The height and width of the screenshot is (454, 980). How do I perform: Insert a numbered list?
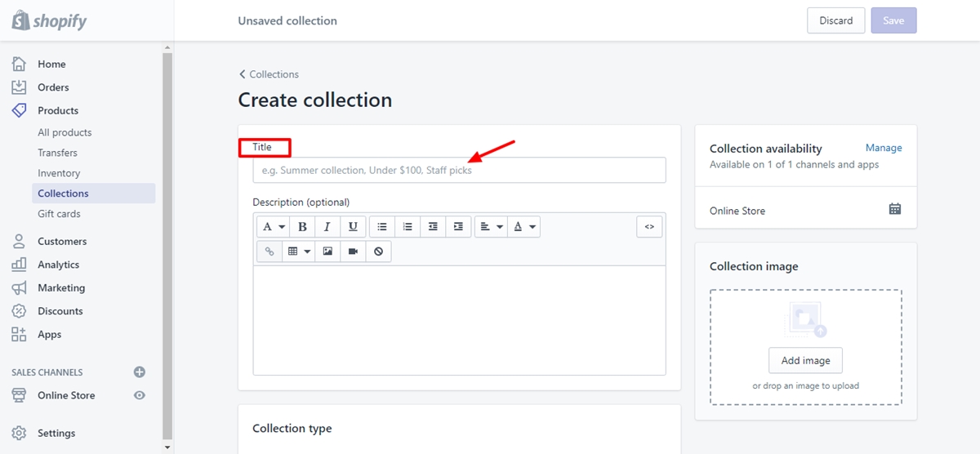pyautogui.click(x=408, y=227)
